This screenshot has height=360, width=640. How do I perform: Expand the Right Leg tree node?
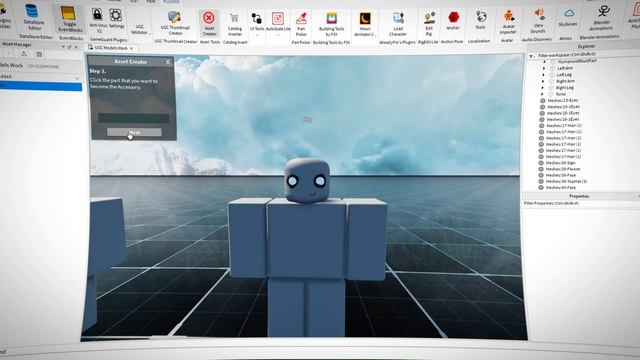543,87
